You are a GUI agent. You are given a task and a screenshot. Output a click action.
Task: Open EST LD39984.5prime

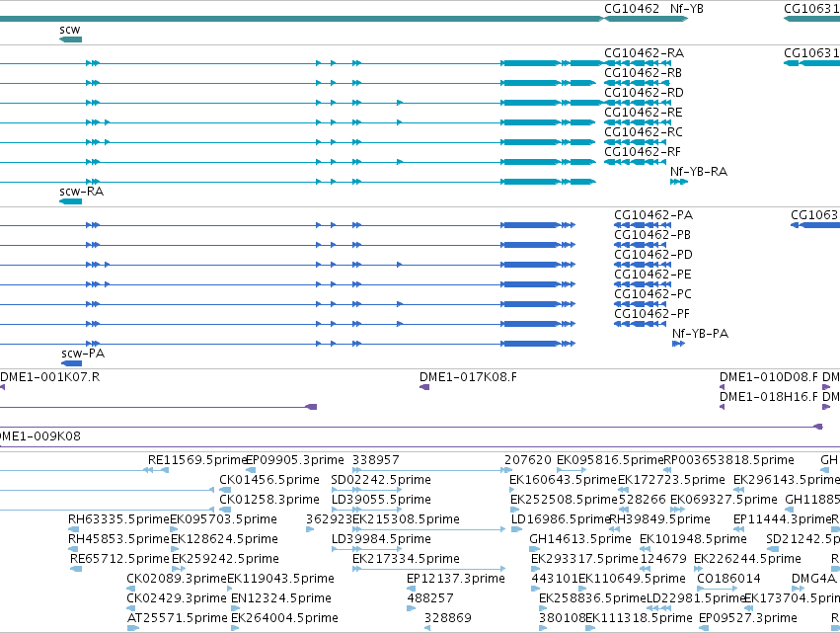point(381,540)
